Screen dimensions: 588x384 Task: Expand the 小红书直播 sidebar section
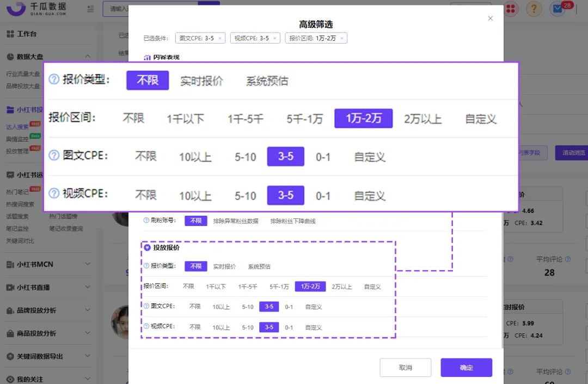(x=47, y=287)
